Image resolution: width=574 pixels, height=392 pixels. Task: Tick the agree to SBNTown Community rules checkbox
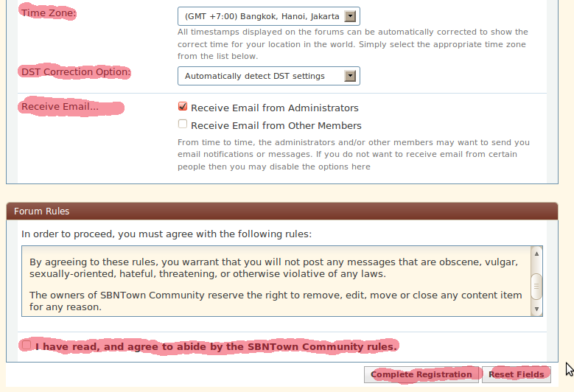click(x=27, y=345)
